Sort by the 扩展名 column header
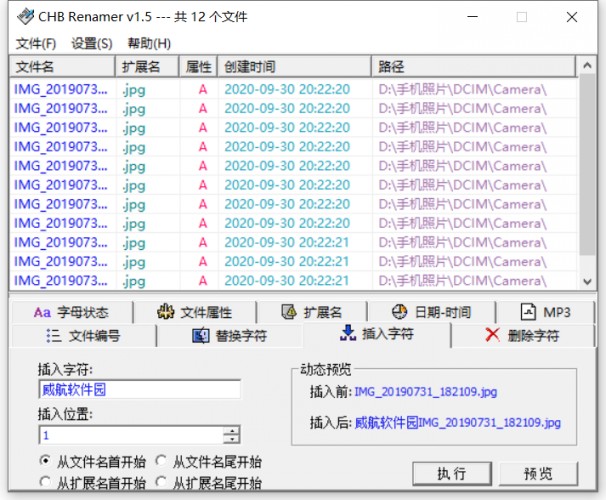Viewport: 606px width, 500px height. click(147, 66)
